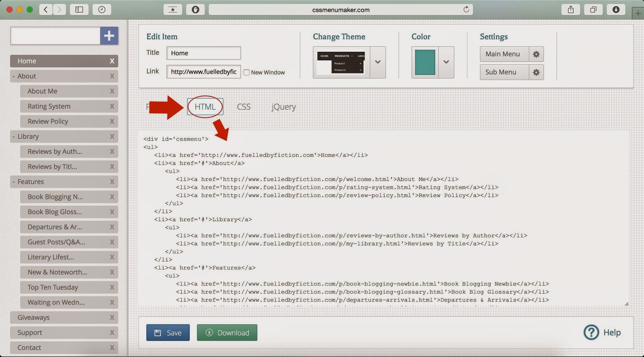The height and width of the screenshot is (357, 644).
Task: Remove the Rating System item with X
Action: tap(112, 107)
